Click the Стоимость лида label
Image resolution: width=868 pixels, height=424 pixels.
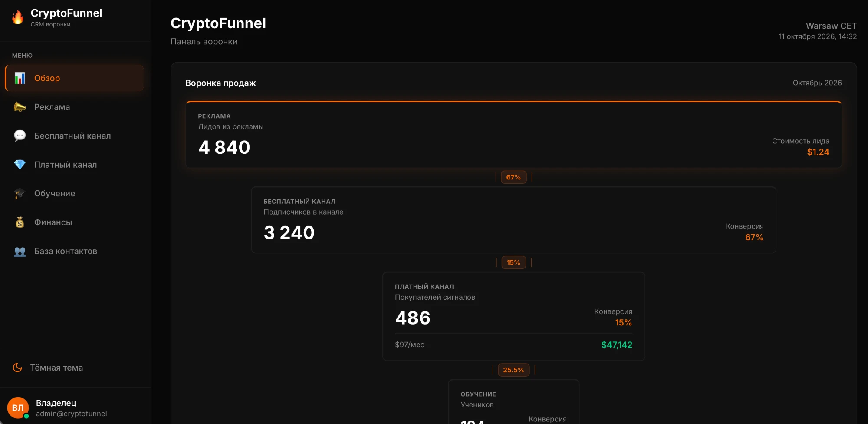coord(800,141)
